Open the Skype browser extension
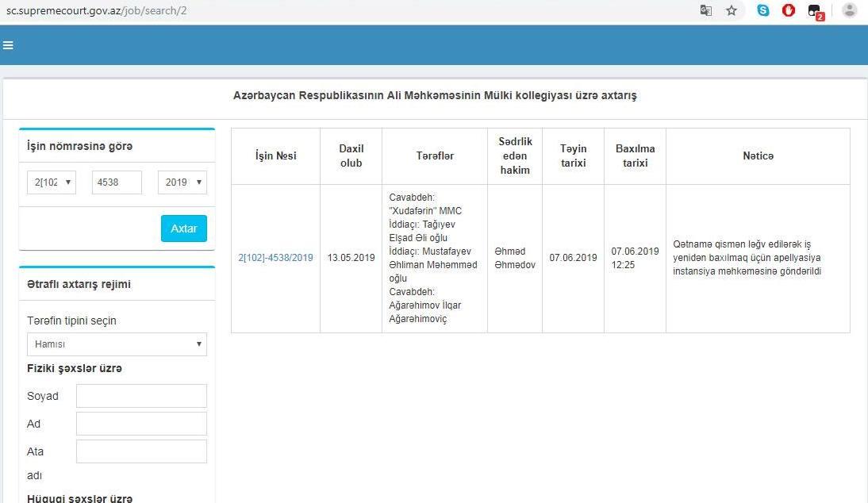The image size is (868, 503). coord(763,11)
